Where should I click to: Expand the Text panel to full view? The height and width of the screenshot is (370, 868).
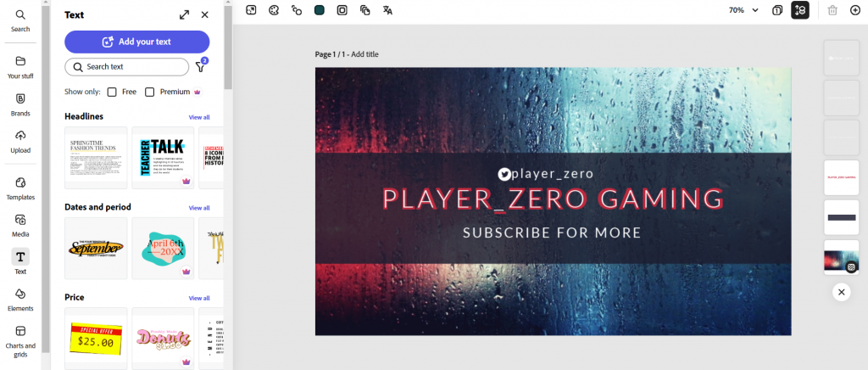pos(184,15)
